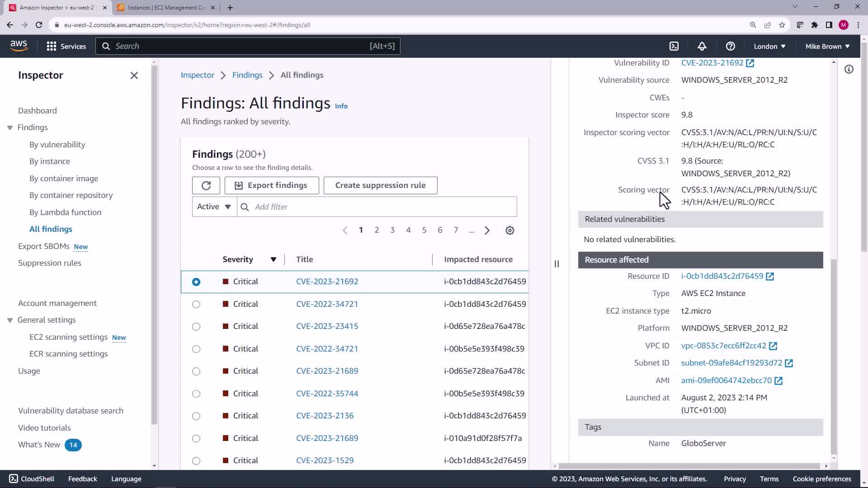Viewport: 868px width, 488px height.
Task: Refresh the findings table
Action: click(x=206, y=185)
